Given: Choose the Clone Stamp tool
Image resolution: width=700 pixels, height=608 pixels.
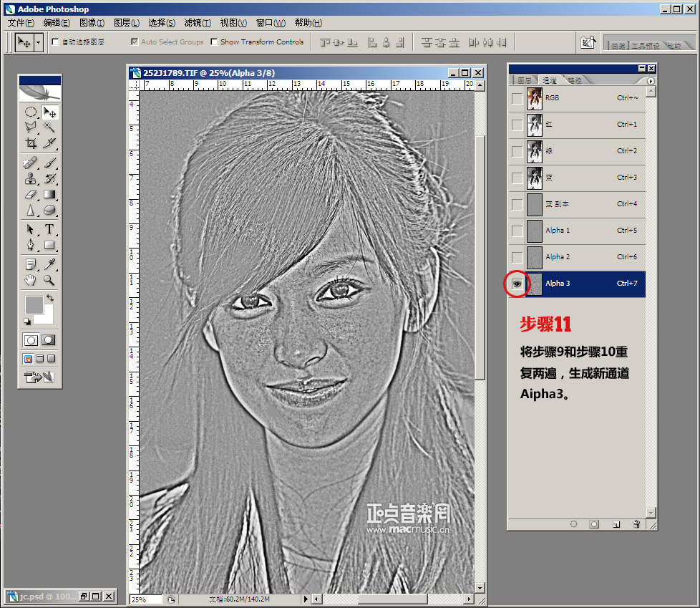Looking at the screenshot, I should tap(30, 178).
